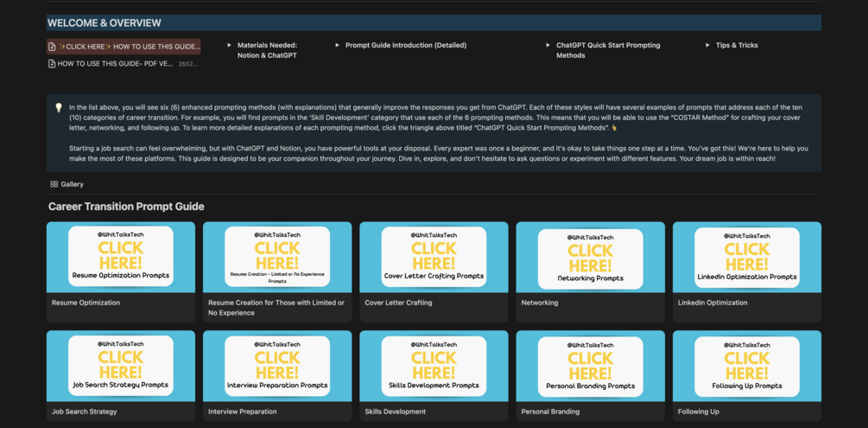The width and height of the screenshot is (868, 428).
Task: Open the Networking Prompts card image
Action: click(590, 257)
